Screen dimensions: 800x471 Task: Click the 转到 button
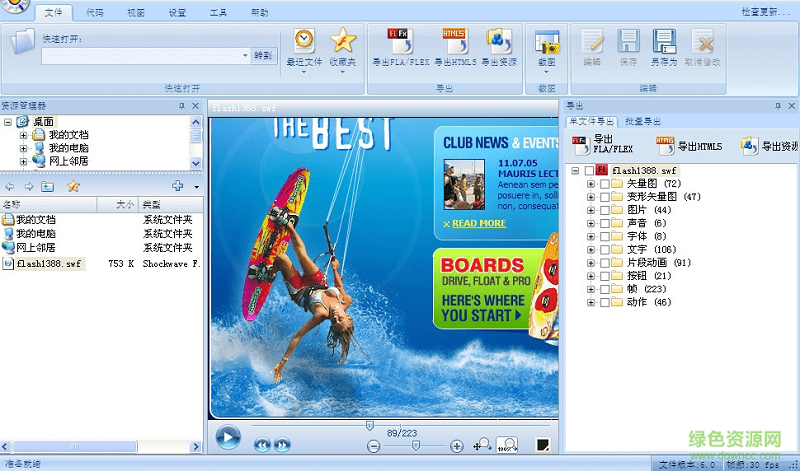(x=262, y=56)
